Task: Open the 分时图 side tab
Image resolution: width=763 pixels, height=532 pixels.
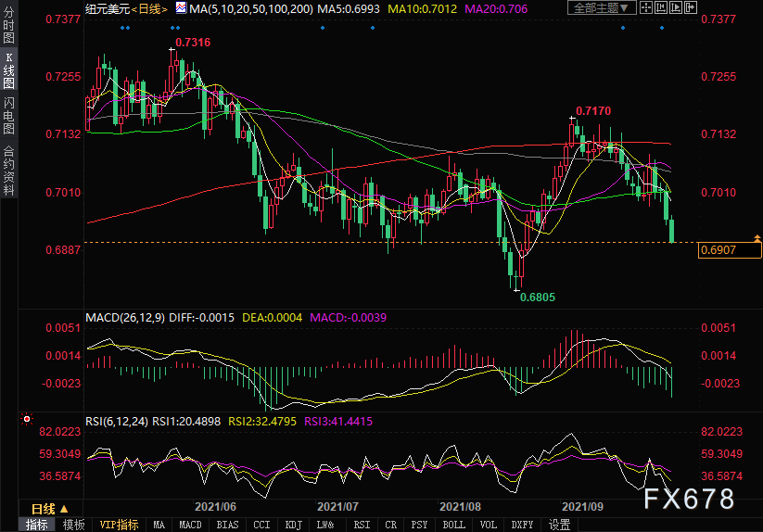Action: [x=8, y=25]
